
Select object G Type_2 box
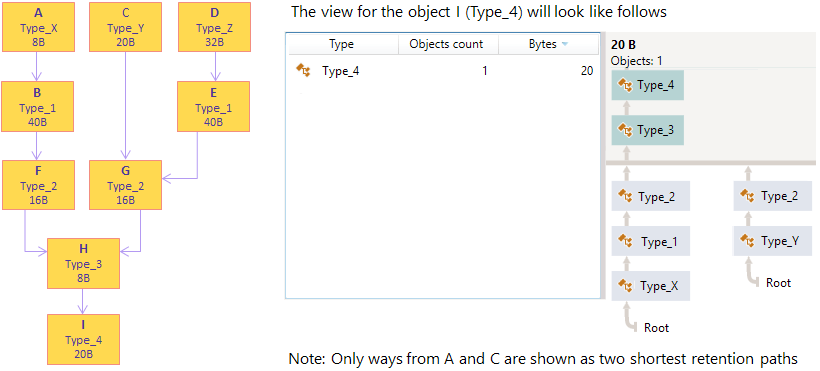[125, 185]
